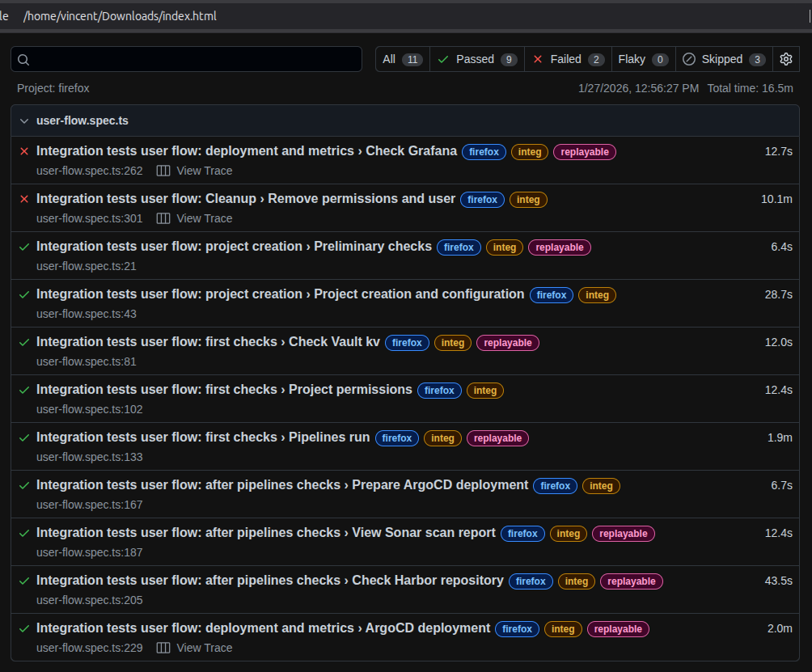The image size is (812, 672).
Task: Click red failed X beside Check Grafana
Action: click(24, 151)
